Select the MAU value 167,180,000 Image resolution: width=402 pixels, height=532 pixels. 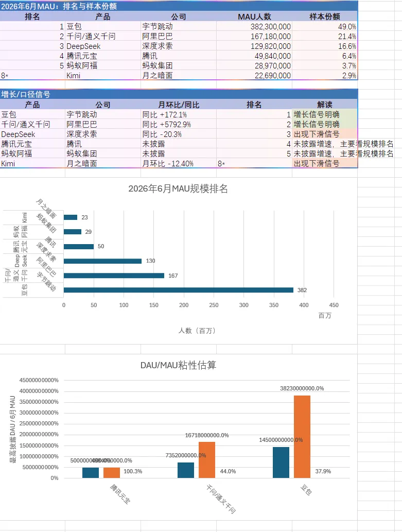[x=254, y=36]
